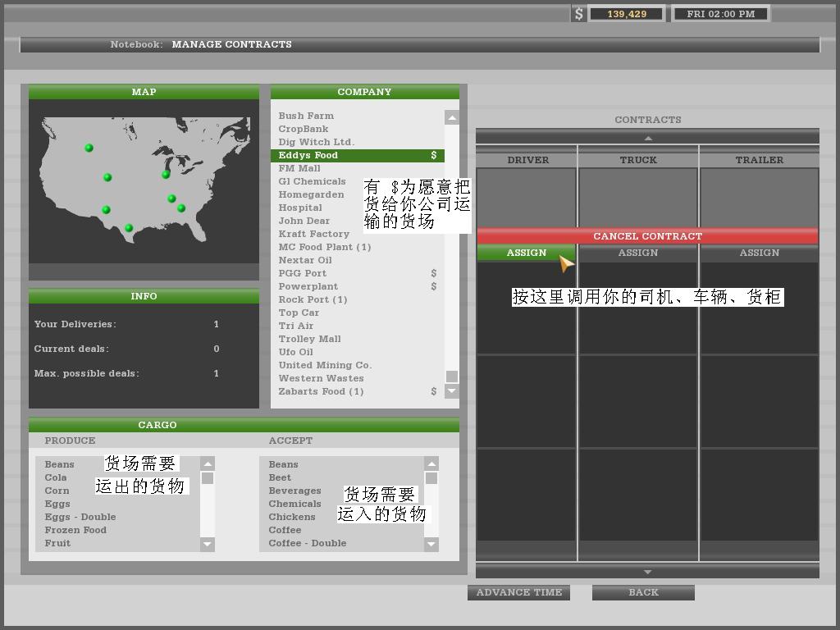The height and width of the screenshot is (630, 840).
Task: Click Accept cargo list down arrow
Action: 431,543
